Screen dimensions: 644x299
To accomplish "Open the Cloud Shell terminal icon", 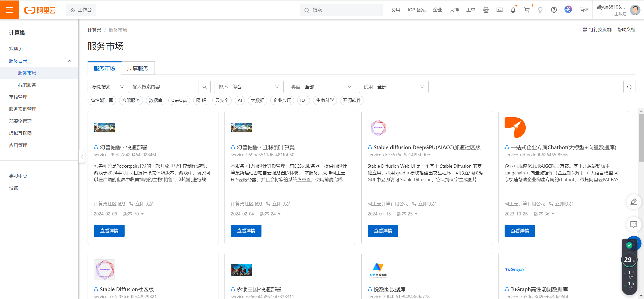I will tap(500, 10).
